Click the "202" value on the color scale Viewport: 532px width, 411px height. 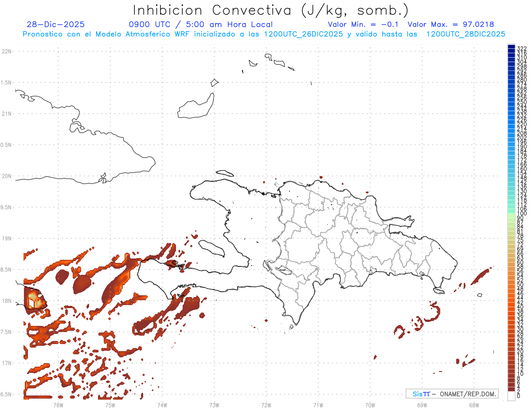coord(522,137)
